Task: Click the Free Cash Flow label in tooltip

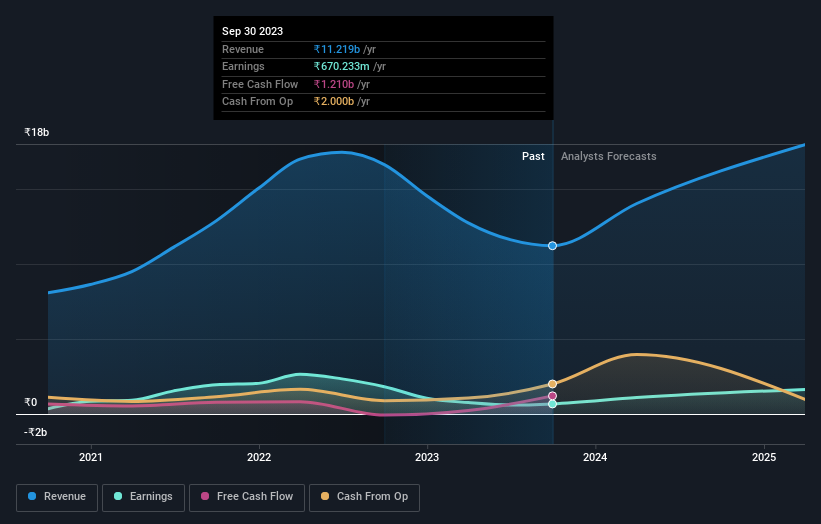Action: point(260,84)
